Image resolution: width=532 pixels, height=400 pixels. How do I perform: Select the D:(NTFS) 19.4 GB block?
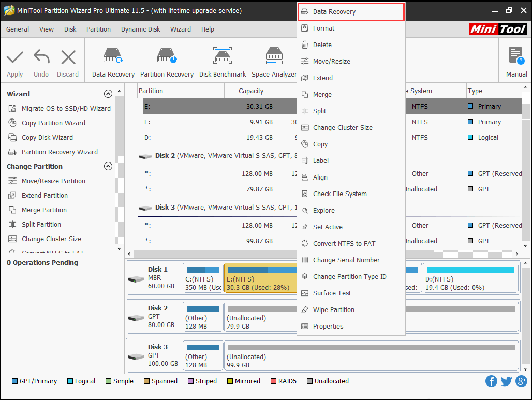click(x=470, y=278)
